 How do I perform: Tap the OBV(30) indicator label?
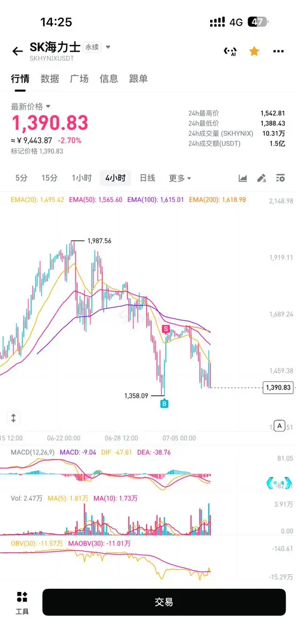[x=36, y=543]
